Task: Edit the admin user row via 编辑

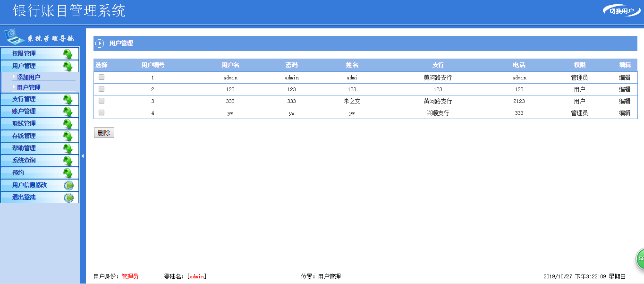Action: coord(625,77)
